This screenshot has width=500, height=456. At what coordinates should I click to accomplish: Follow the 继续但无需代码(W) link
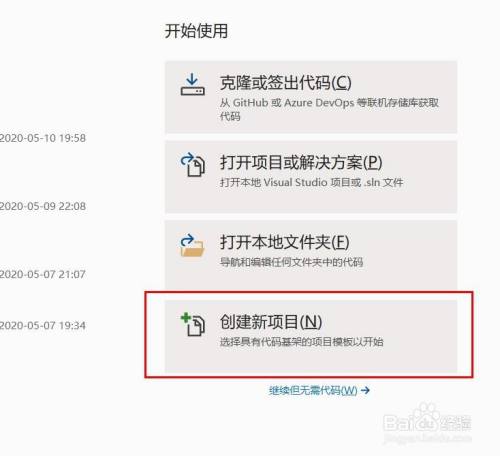click(313, 390)
